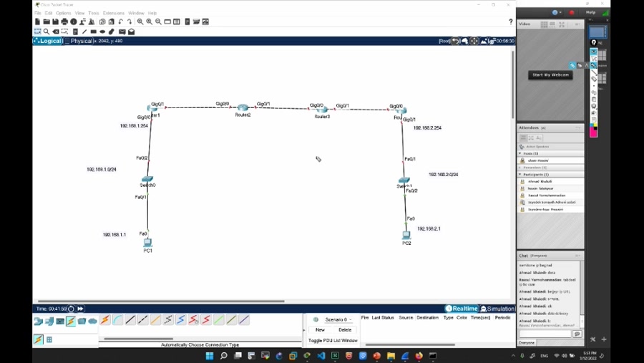Screen dimensions: 644x363
Task: Click the Router2 device icon
Action: coord(243,107)
